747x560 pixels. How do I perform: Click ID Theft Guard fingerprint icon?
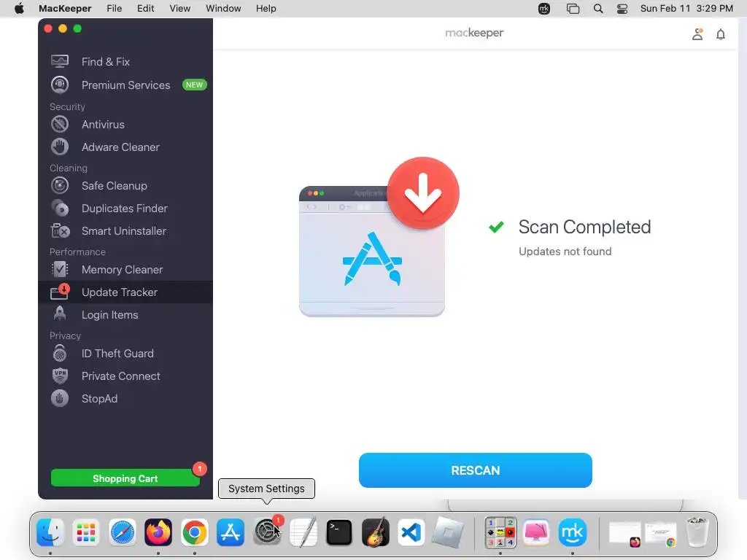click(60, 354)
